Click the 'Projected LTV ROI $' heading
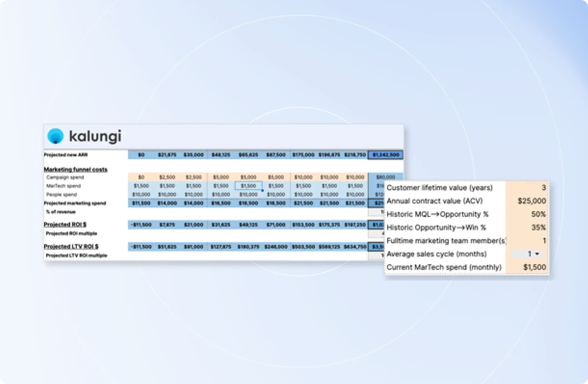 point(71,246)
